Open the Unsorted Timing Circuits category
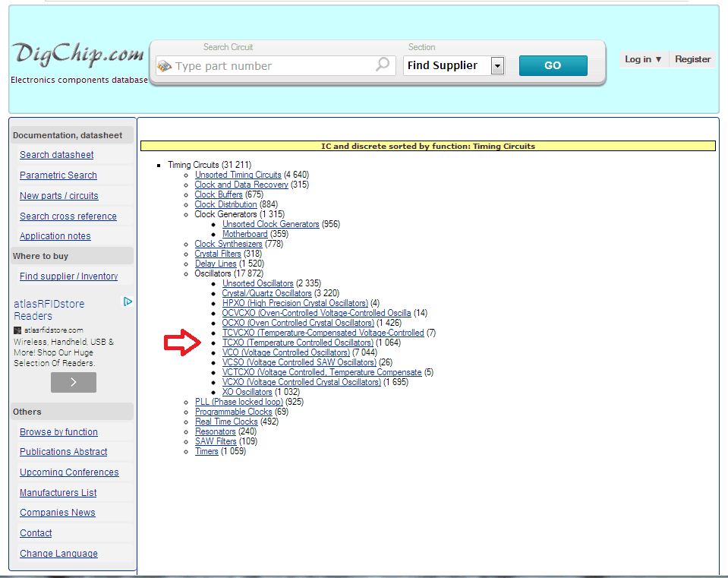Image resolution: width=728 pixels, height=578 pixels. click(238, 175)
